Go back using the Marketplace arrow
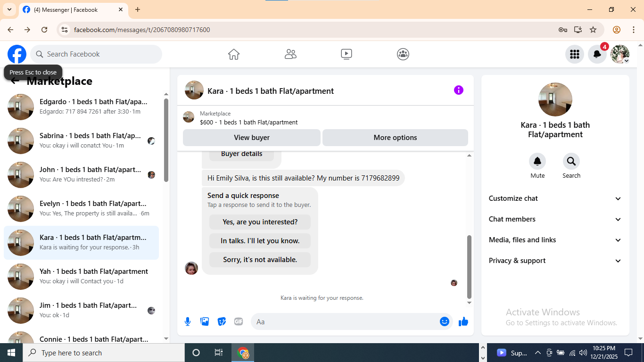This screenshot has height=362, width=644. pos(15,81)
